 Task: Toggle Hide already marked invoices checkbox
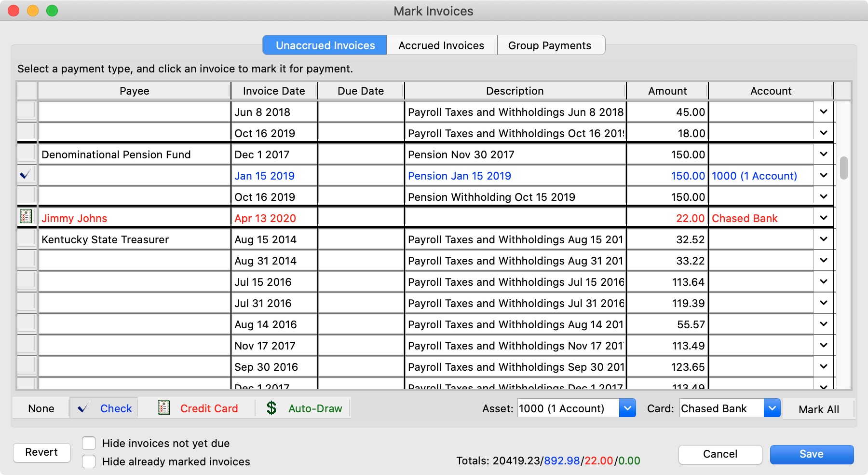89,461
